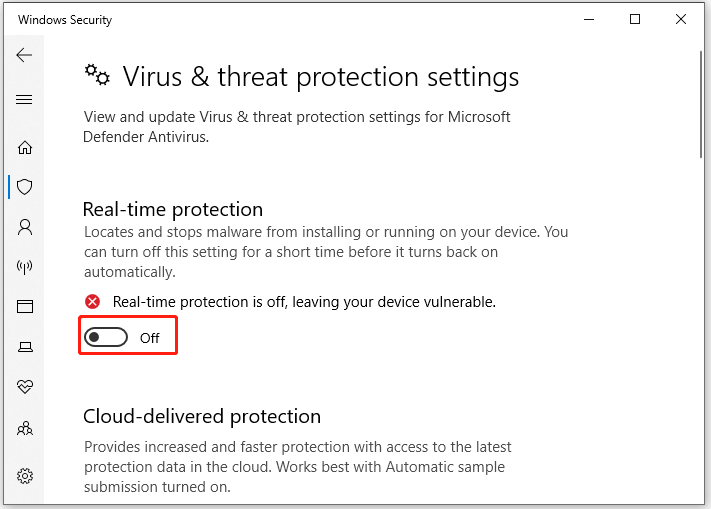711x509 pixels.
Task: Click the red error status icon
Action: pyautogui.click(x=93, y=301)
